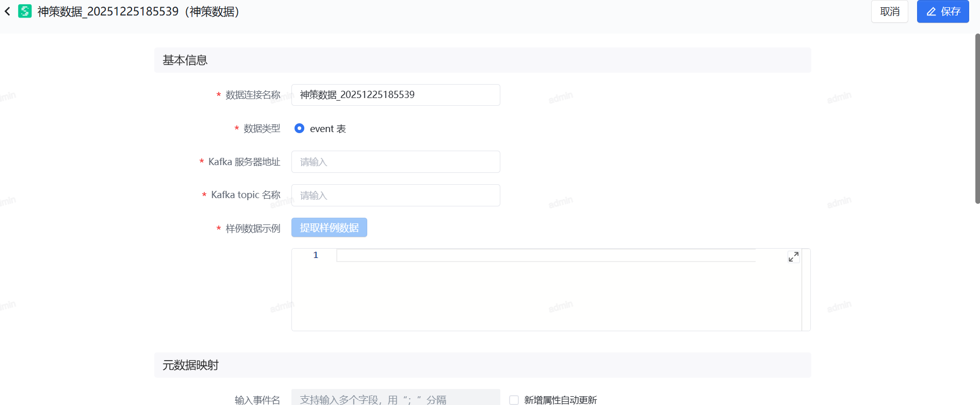Click the 提取样例数据 button
This screenshot has width=980, height=405.
329,228
